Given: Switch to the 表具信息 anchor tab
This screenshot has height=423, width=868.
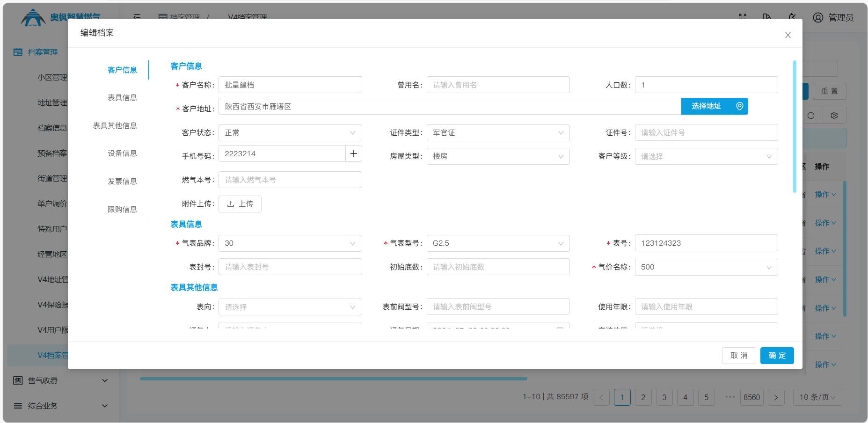Looking at the screenshot, I should click(x=122, y=97).
